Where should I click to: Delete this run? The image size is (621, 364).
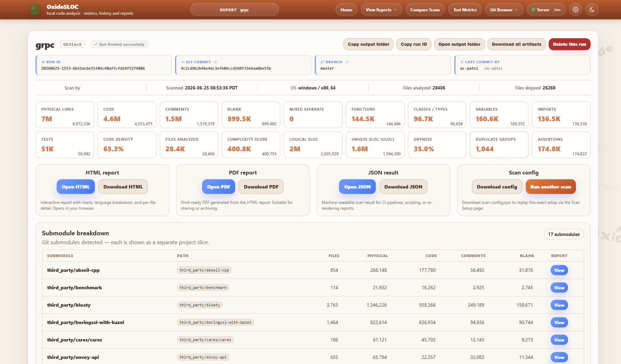coord(569,44)
